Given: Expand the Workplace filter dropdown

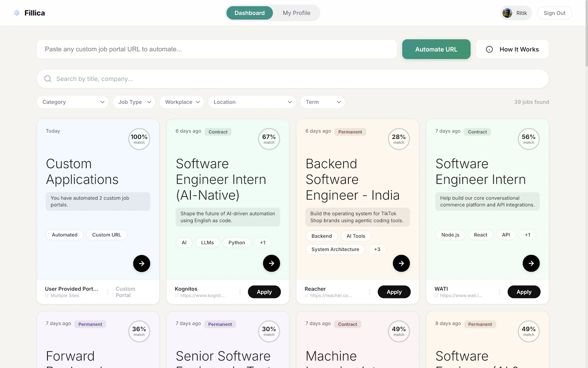Looking at the screenshot, I should (182, 102).
